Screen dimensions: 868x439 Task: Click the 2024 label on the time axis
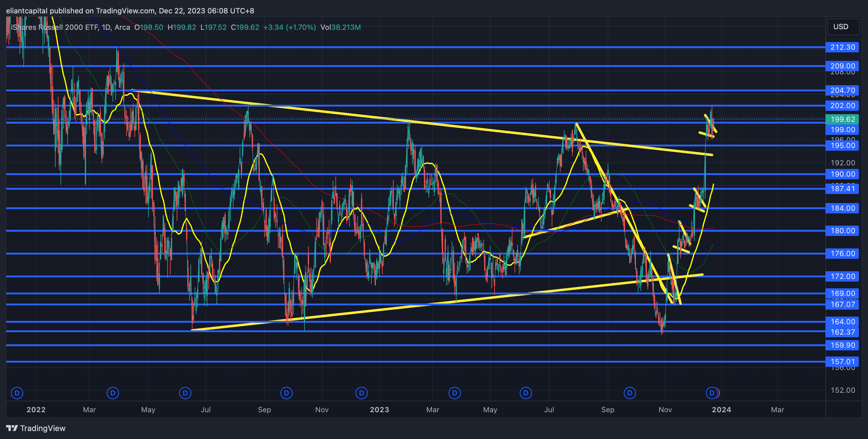pos(721,410)
